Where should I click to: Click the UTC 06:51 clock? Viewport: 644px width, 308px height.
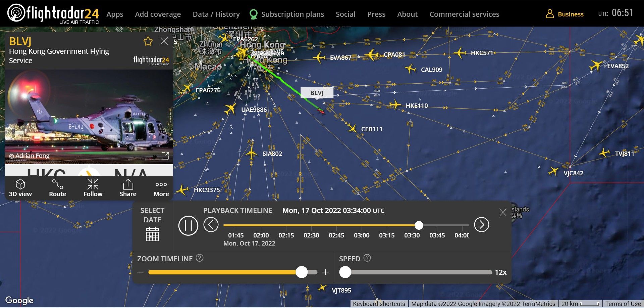coord(616,13)
